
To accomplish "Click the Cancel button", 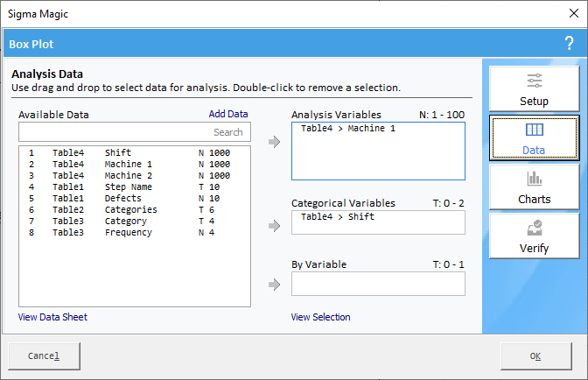I will coord(44,356).
